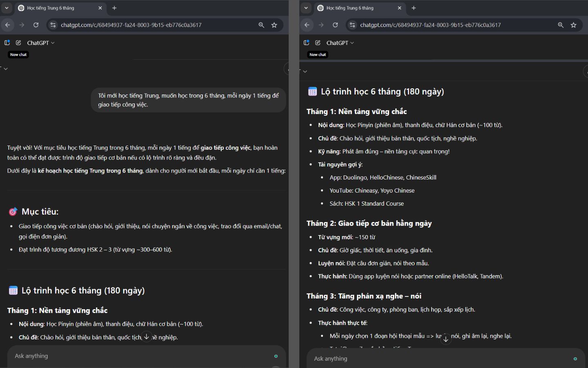Click scroll-to-bottom arrow in left chat window

tap(147, 337)
